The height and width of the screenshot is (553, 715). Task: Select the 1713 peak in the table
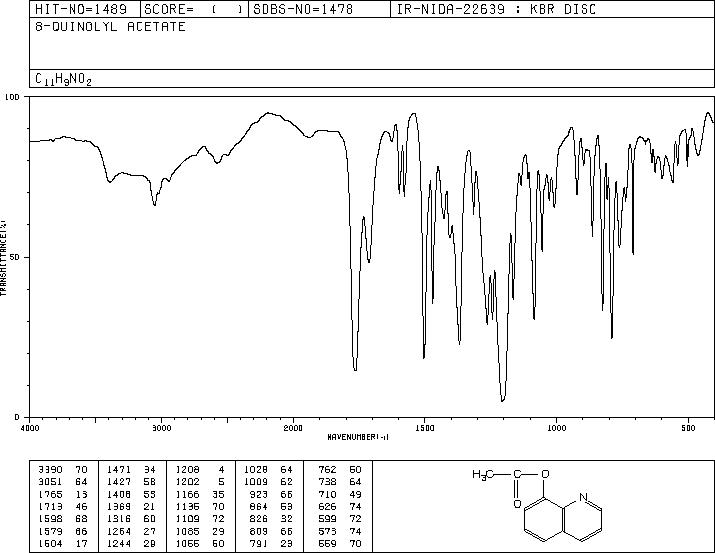click(62, 506)
